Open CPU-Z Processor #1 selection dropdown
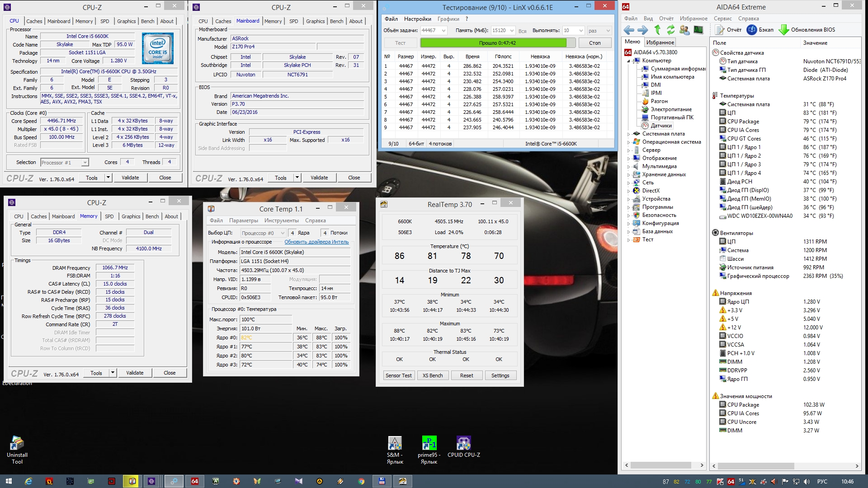 (85, 163)
